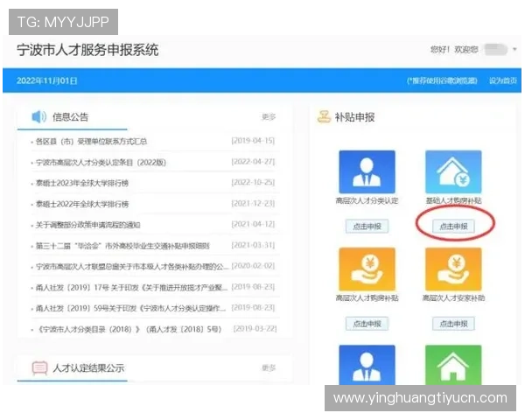Click 点击申报 under 基础人才购房补贴

click(x=453, y=227)
